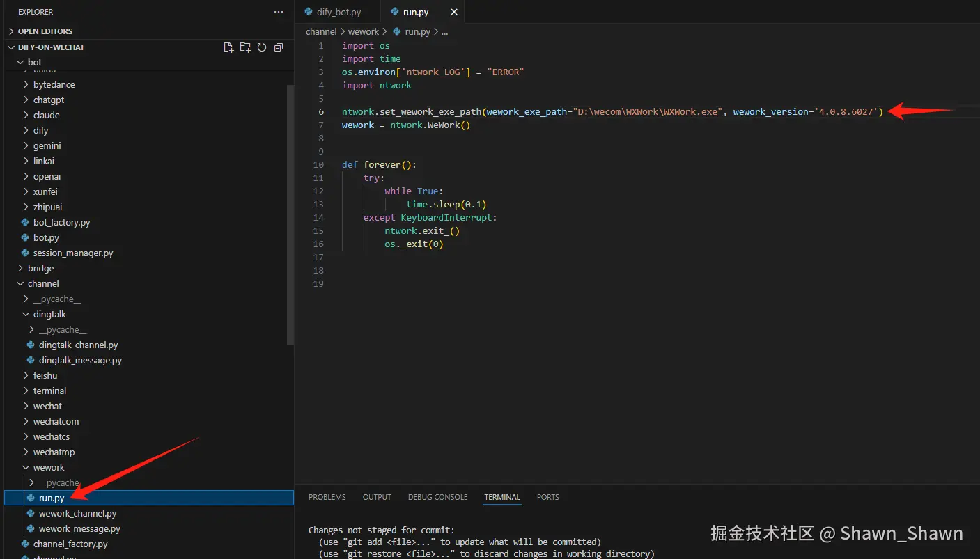
Task: Click the New File icon in Explorer header
Action: [x=228, y=47]
